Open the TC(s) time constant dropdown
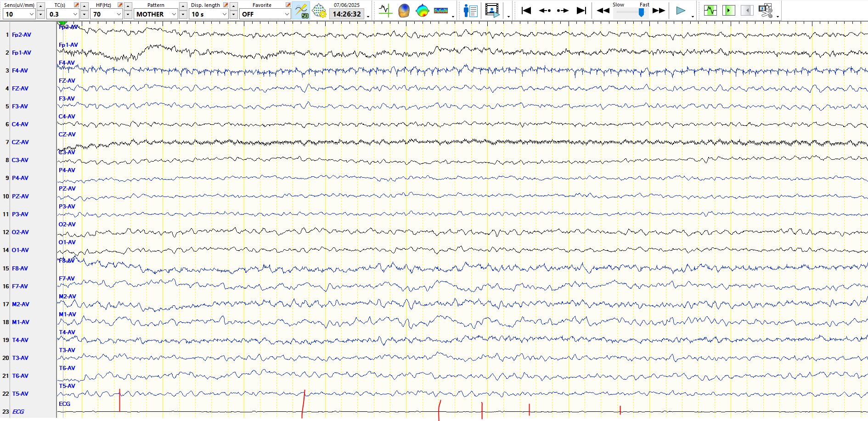868x421 pixels. tap(63, 14)
